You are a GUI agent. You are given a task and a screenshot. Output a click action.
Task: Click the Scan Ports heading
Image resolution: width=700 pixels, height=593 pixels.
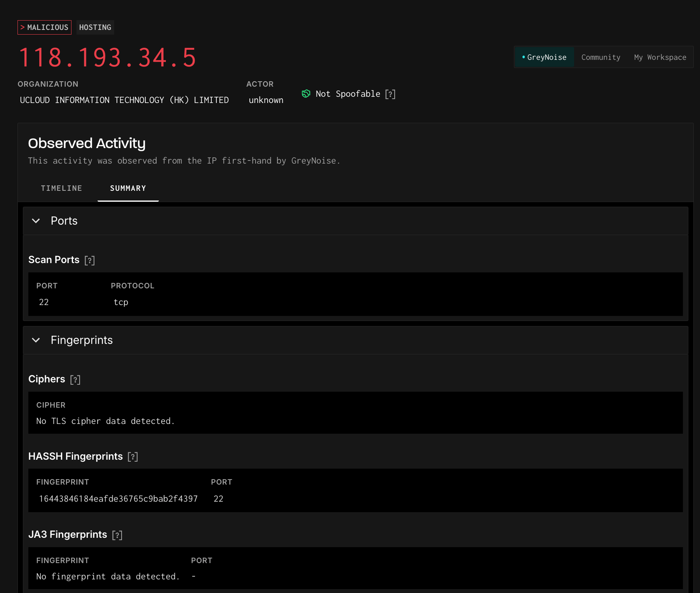pos(54,260)
